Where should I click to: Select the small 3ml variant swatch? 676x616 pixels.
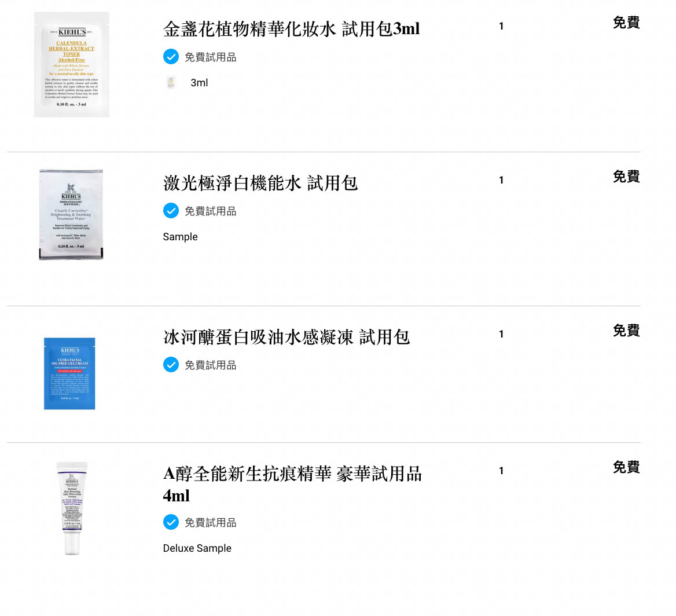click(171, 82)
